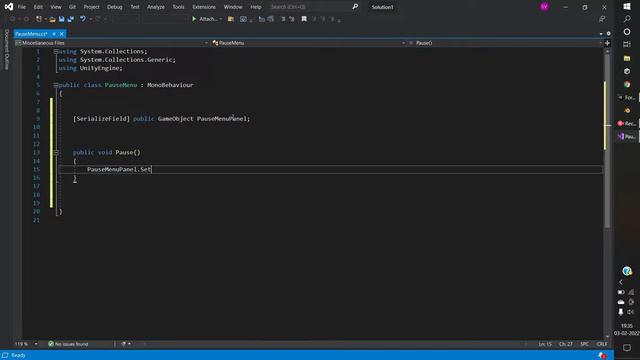Open the Attach button dropdown arrow
This screenshot has width=640, height=360.
coord(221,19)
